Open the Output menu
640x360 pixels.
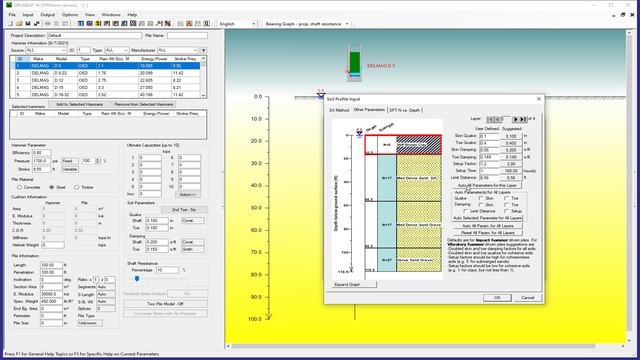(x=47, y=15)
